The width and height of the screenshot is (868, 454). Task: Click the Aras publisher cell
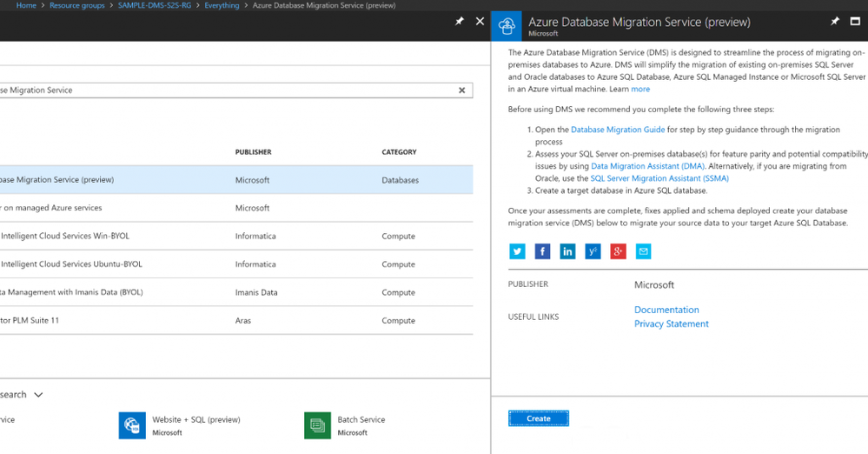tap(243, 320)
